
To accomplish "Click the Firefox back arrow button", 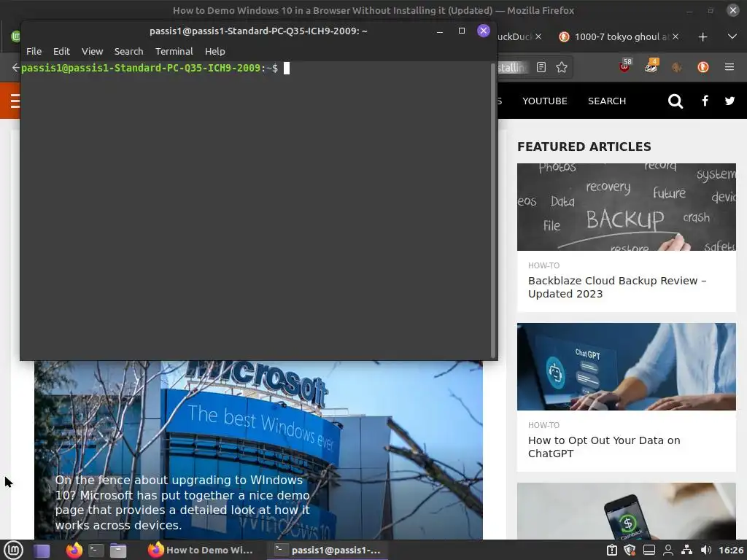I will [x=15, y=68].
